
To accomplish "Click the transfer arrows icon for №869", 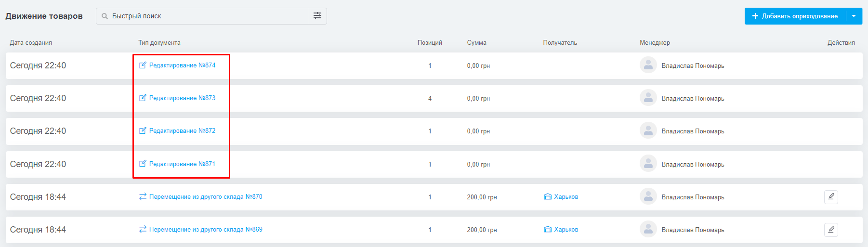I will pyautogui.click(x=143, y=229).
